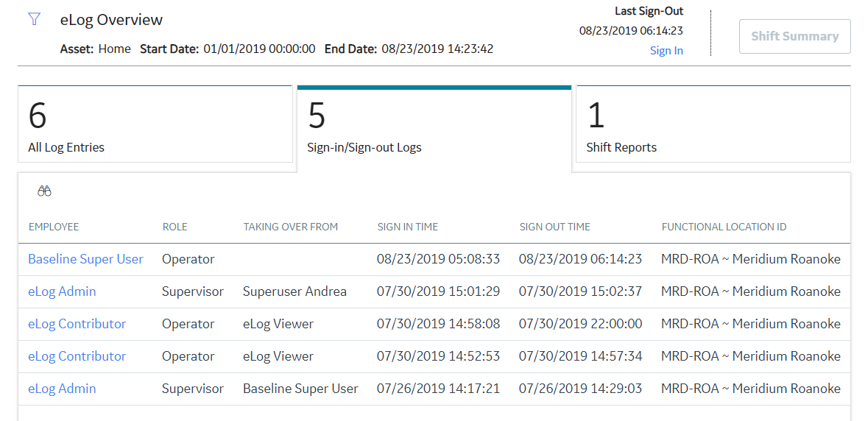
Task: Open eLog Contributor link signed in 14:52:53
Action: pyautogui.click(x=77, y=356)
